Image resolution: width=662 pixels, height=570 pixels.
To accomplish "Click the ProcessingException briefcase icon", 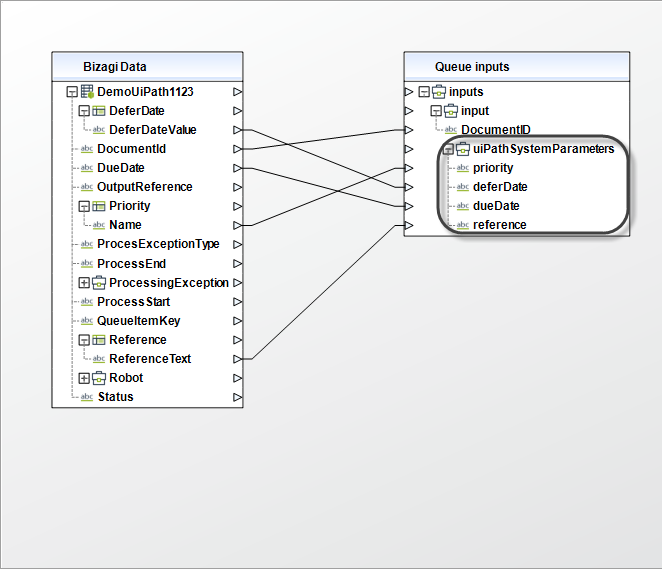I will (x=99, y=282).
